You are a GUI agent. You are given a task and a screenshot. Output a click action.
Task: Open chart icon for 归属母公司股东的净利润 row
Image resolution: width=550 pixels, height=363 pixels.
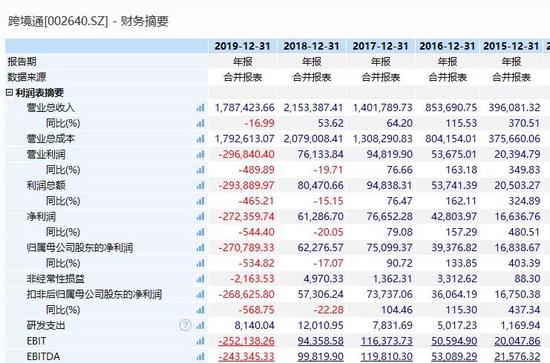pyautogui.click(x=200, y=248)
